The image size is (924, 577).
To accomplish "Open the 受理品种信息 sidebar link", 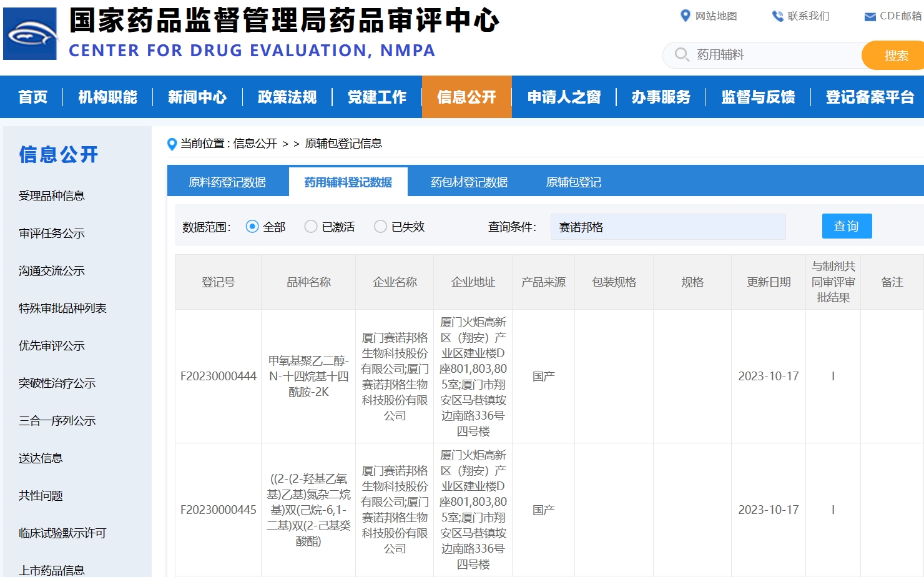I will (x=51, y=195).
